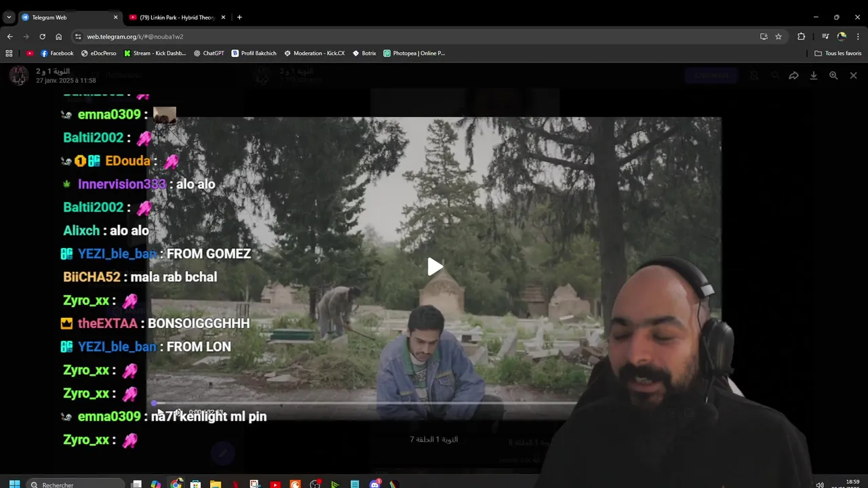Open the YouTube bookmark icon
868x488 pixels.
(x=30, y=53)
